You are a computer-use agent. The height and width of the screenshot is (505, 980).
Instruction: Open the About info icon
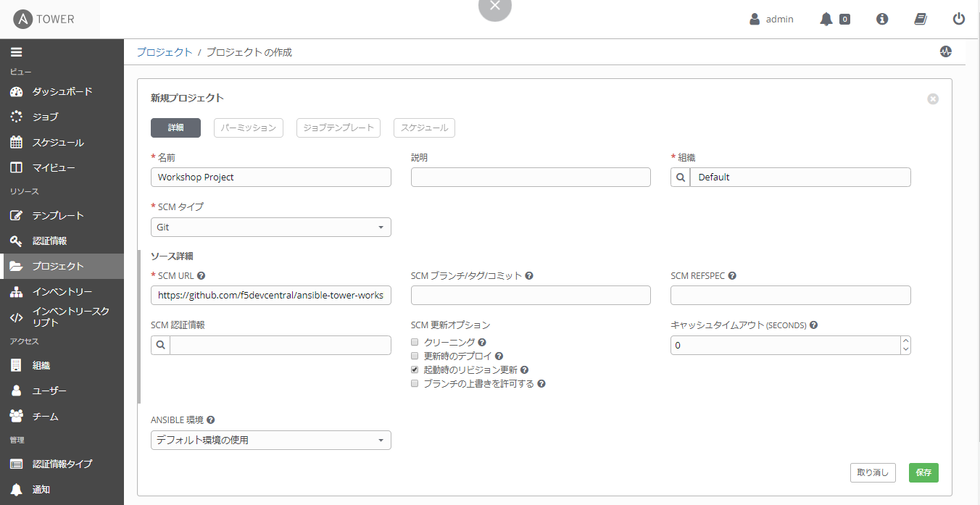882,20
